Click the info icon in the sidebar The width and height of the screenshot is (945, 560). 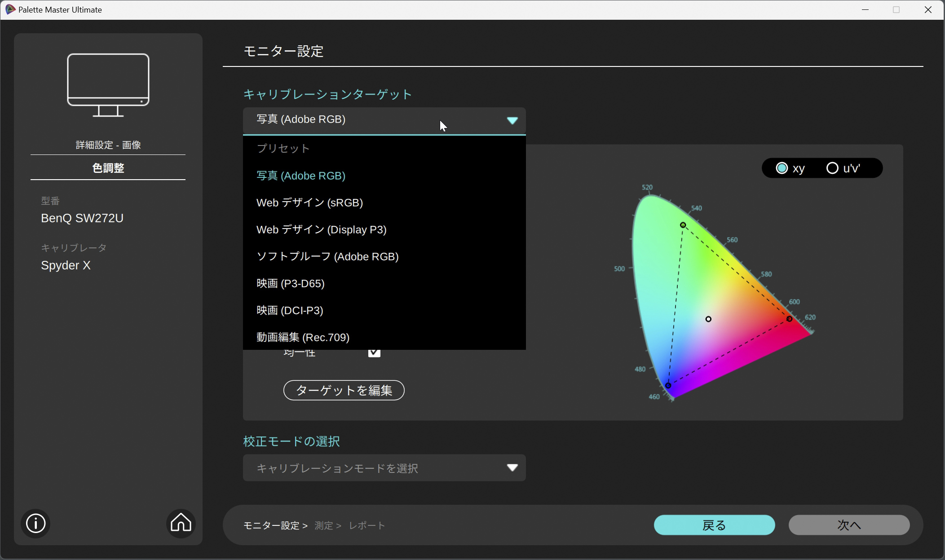pyautogui.click(x=35, y=523)
